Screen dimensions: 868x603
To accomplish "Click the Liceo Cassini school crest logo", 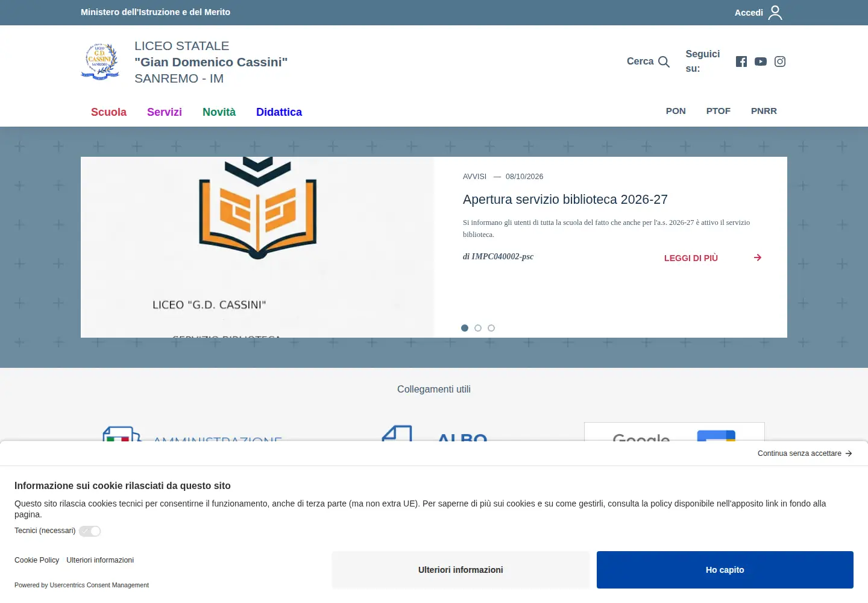I will tap(100, 62).
